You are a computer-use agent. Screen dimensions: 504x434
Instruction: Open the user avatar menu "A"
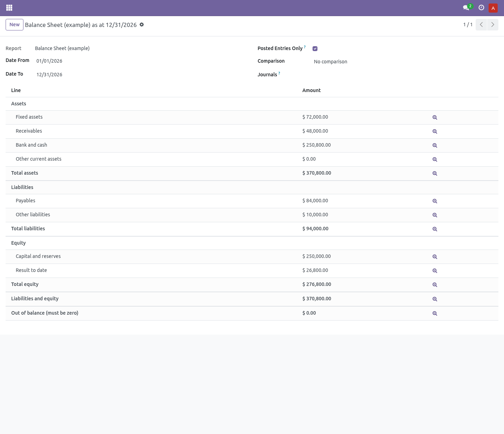click(493, 8)
